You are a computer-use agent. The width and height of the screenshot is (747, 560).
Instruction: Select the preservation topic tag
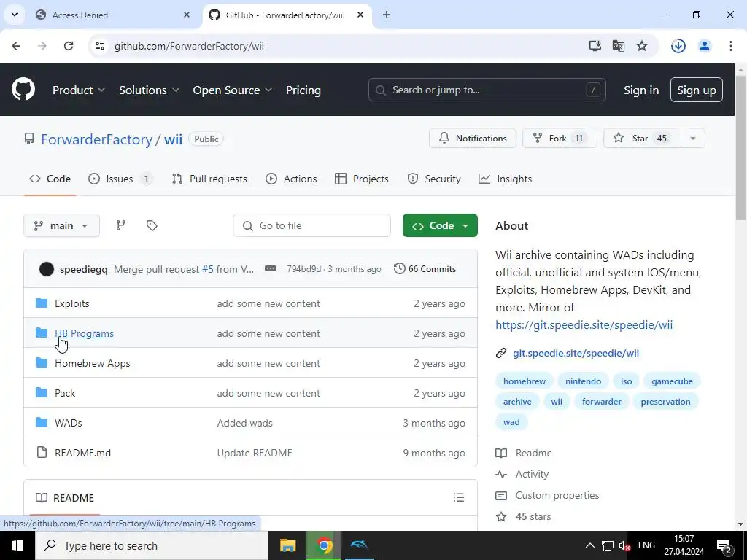point(665,402)
